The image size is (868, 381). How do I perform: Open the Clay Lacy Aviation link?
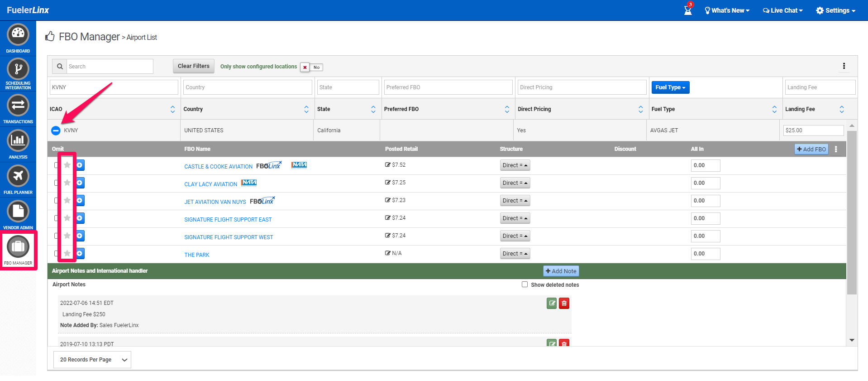click(210, 184)
